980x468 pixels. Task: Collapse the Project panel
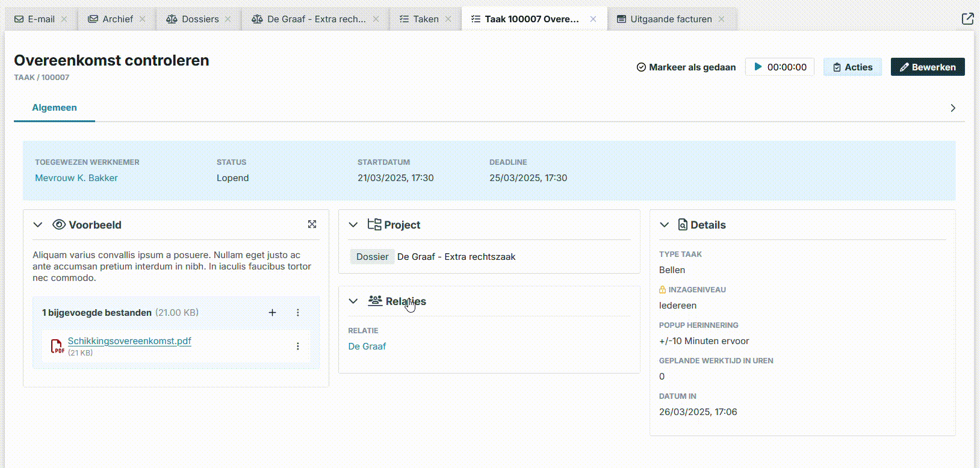(353, 225)
